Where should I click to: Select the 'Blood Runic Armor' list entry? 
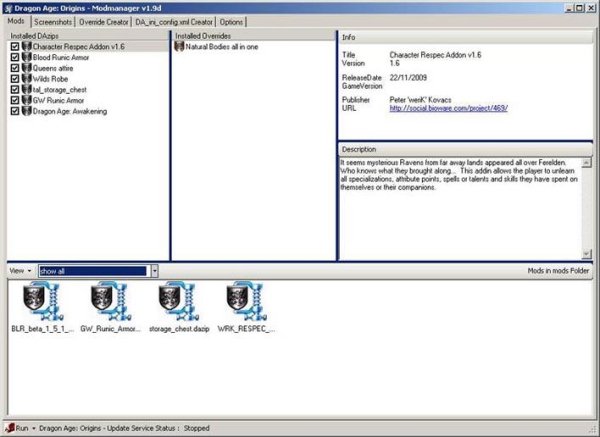click(61, 57)
